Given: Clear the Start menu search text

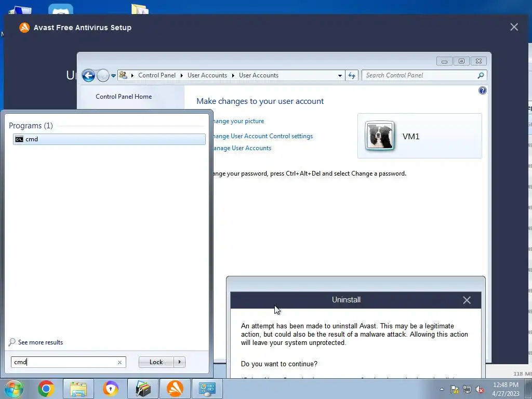Looking at the screenshot, I should point(120,362).
